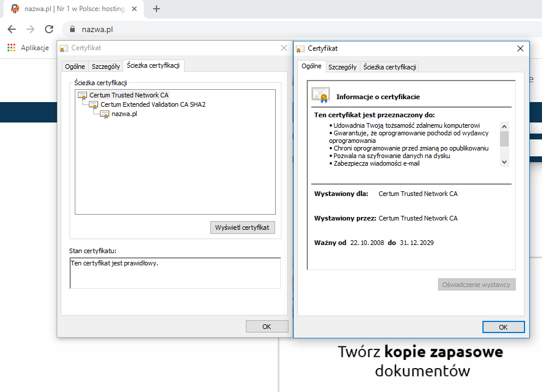Select Certum Extended Validation CA SHA2 tree node
The height and width of the screenshot is (392, 542).
(x=153, y=104)
